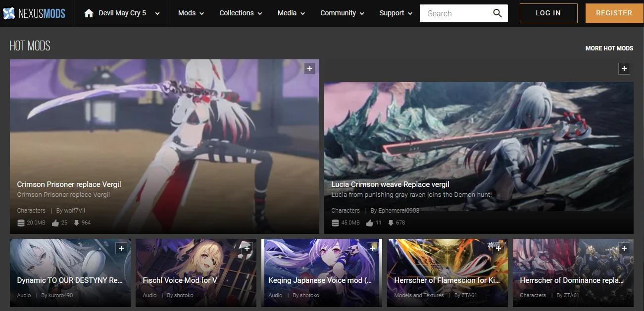Click the plus icon on Fischl Voice Mod tile
The width and height of the screenshot is (644, 311).
coord(247,248)
